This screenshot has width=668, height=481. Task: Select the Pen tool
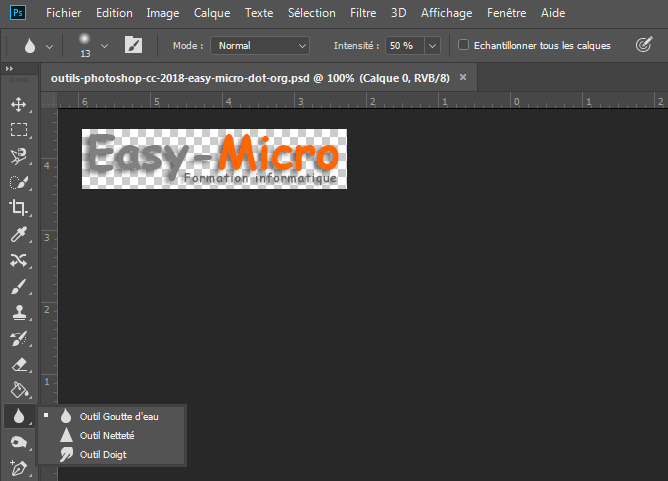click(18, 468)
